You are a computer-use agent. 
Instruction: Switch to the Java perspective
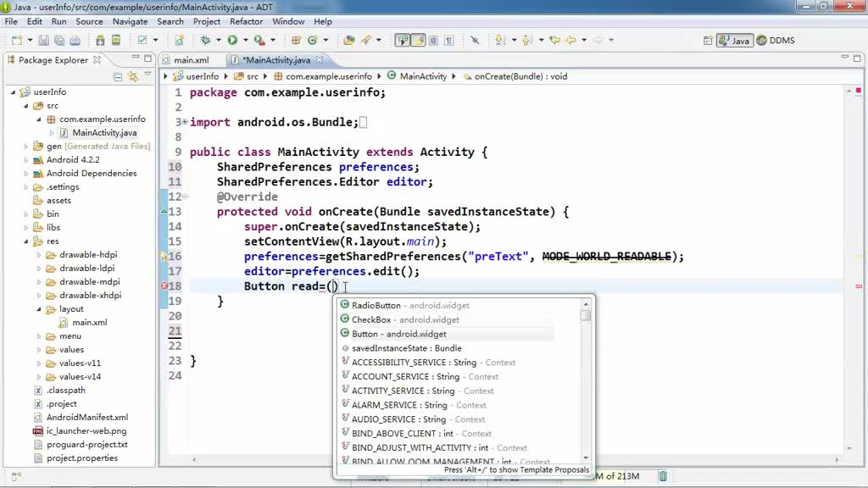point(735,41)
